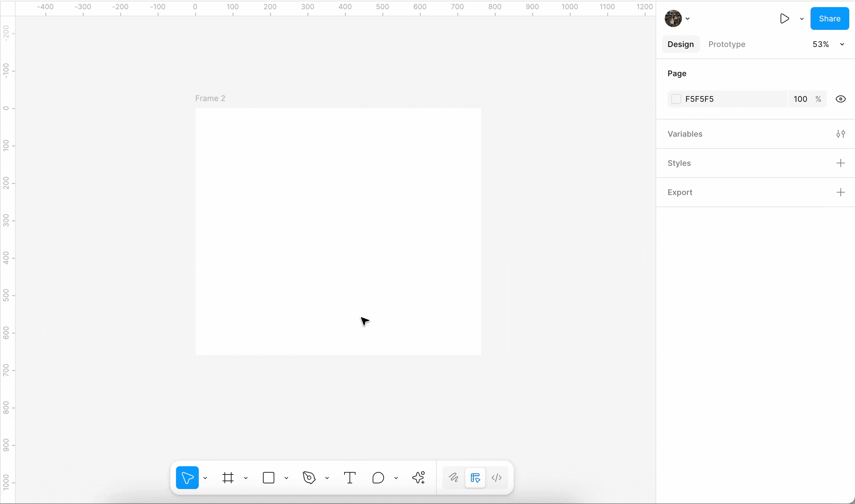Select the Comment tool
This screenshot has width=855, height=504.
coord(378,478)
